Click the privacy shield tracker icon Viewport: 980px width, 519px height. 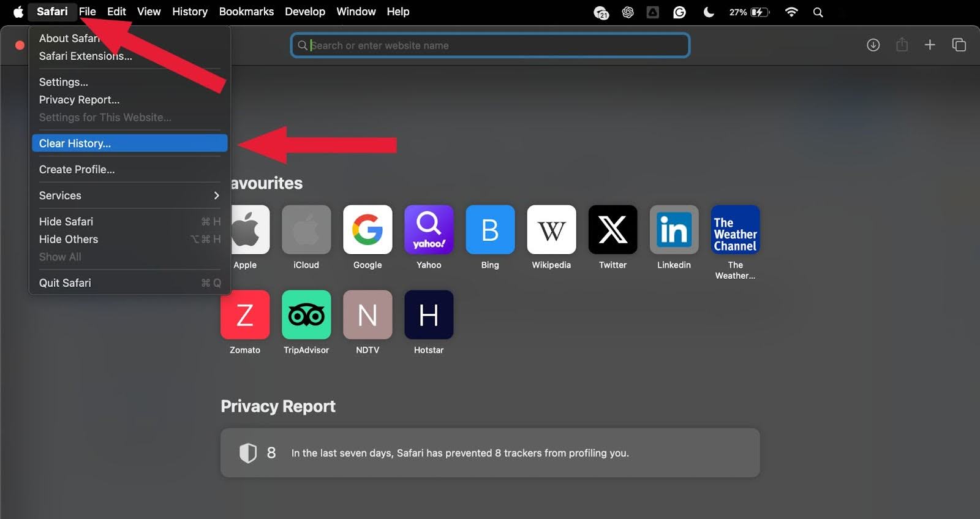[248, 453]
